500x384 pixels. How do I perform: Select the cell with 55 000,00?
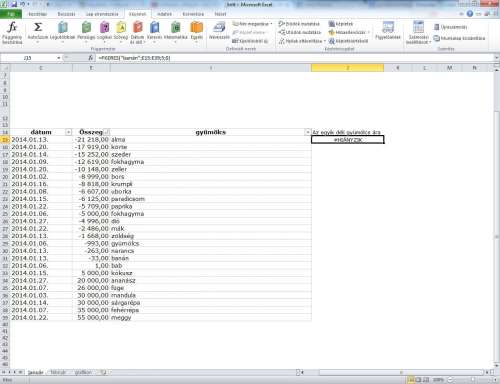coord(91,318)
